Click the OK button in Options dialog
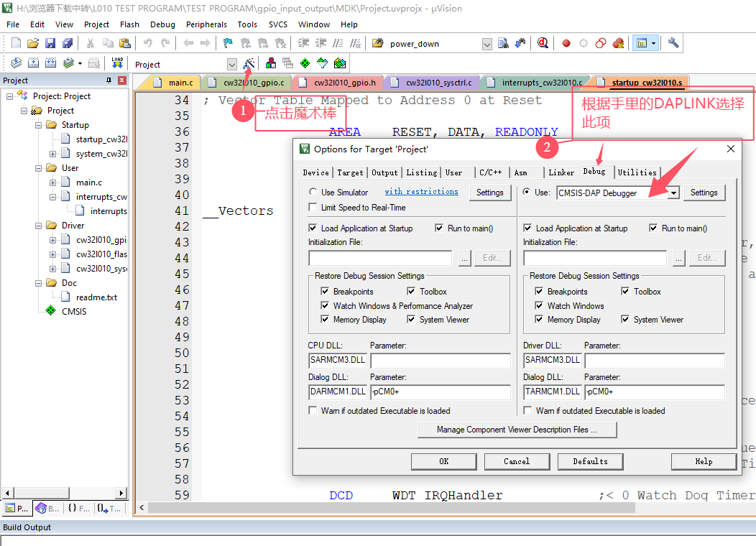 click(x=443, y=461)
